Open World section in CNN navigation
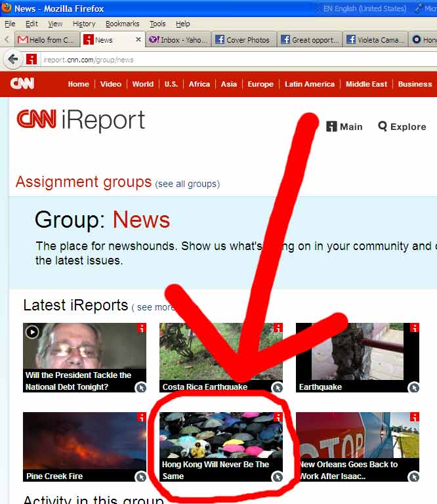The width and height of the screenshot is (437, 504). [x=142, y=84]
